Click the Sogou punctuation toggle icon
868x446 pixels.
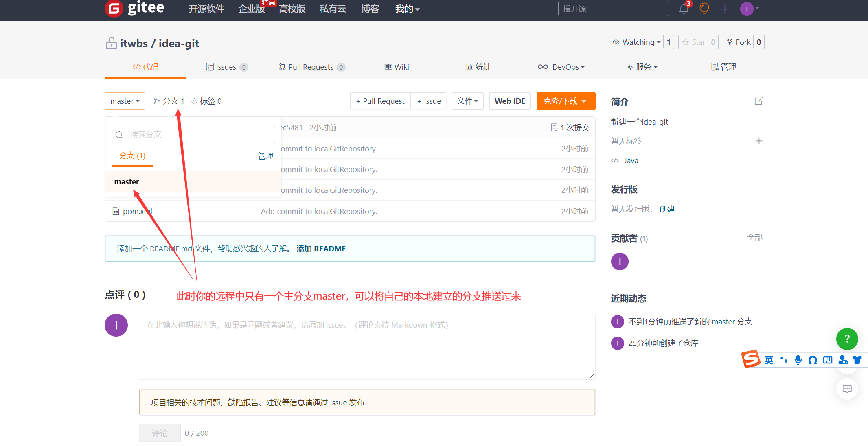tap(784, 360)
